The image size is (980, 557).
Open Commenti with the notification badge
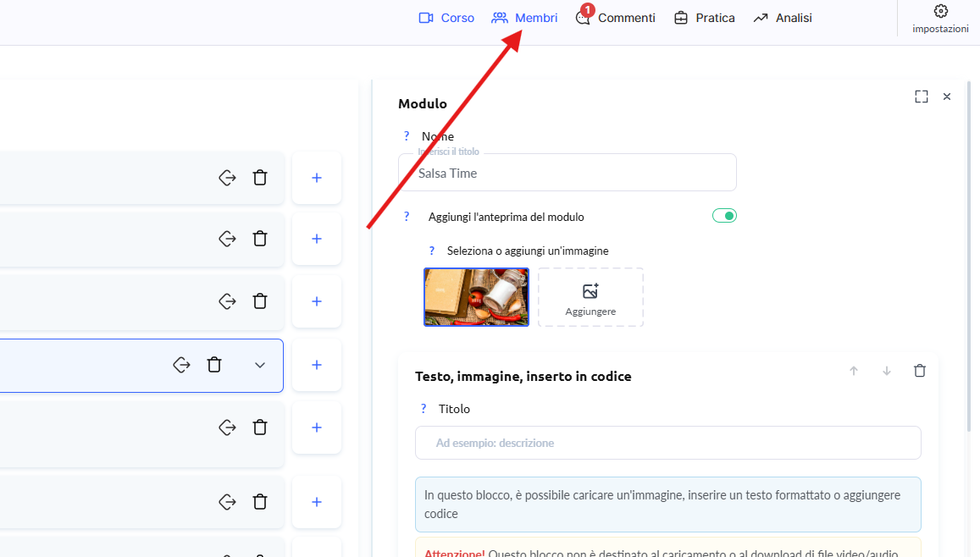616,18
